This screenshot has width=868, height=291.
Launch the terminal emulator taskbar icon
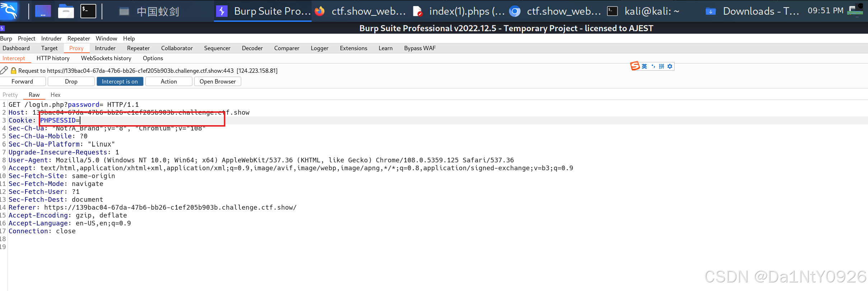tap(88, 11)
